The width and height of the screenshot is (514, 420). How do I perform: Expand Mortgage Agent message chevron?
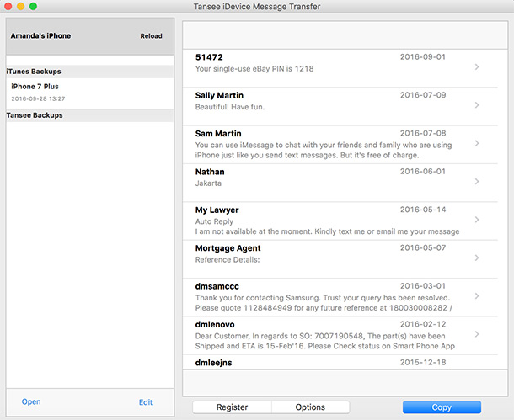(477, 258)
